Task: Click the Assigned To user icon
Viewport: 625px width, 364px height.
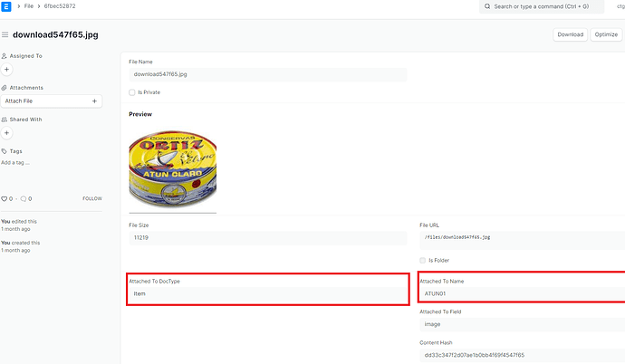Action: pos(4,56)
